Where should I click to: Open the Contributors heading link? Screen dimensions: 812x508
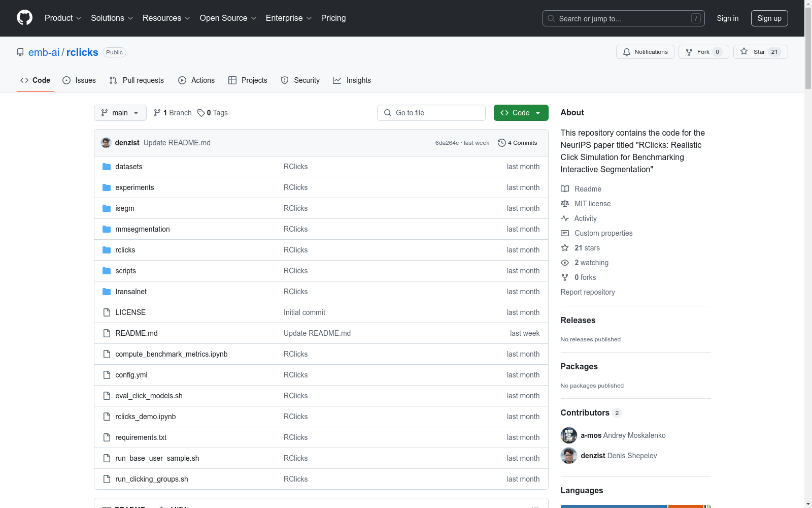591,412
